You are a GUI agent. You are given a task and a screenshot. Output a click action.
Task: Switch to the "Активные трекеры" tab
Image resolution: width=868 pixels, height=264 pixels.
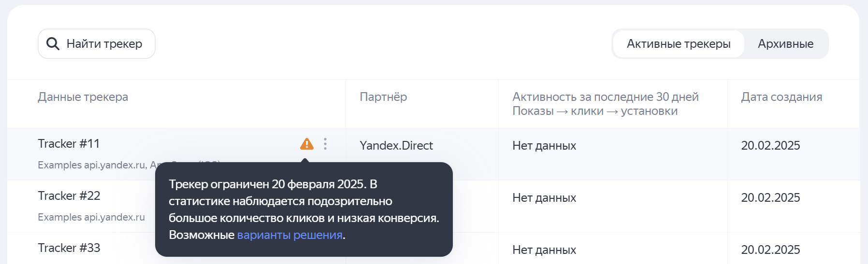678,44
